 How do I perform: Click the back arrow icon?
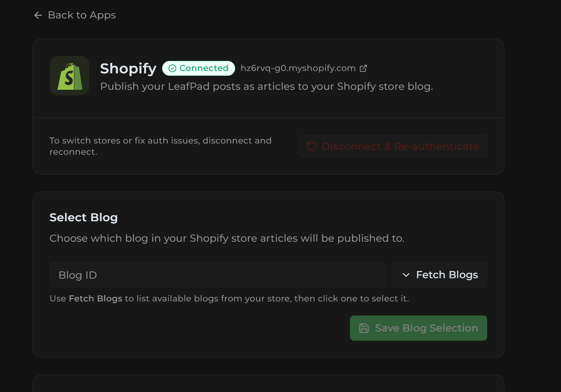tap(38, 15)
